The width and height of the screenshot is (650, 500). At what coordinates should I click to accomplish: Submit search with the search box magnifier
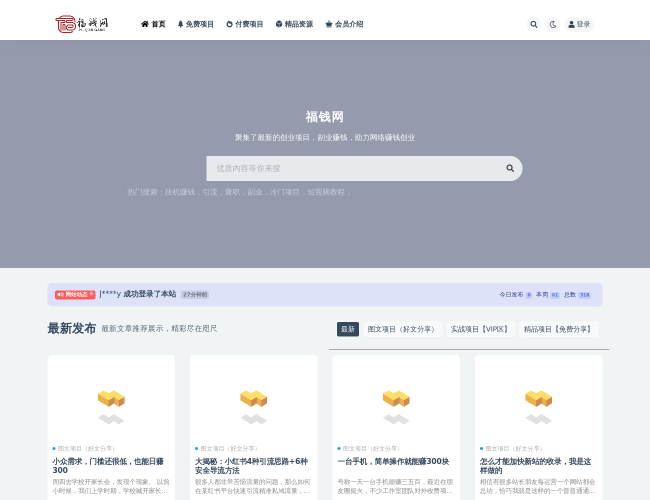[x=510, y=168]
